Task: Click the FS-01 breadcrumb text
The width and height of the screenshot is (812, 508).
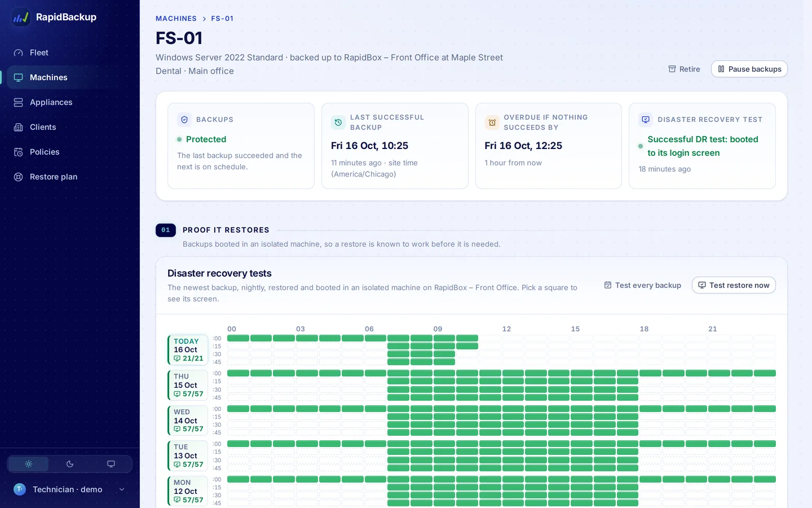Action: point(222,19)
